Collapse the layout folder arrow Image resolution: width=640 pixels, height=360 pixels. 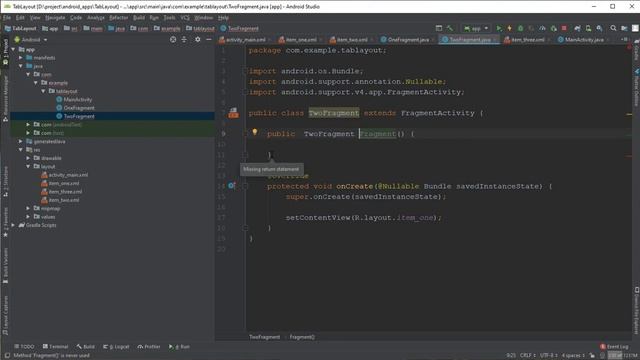tap(28, 167)
